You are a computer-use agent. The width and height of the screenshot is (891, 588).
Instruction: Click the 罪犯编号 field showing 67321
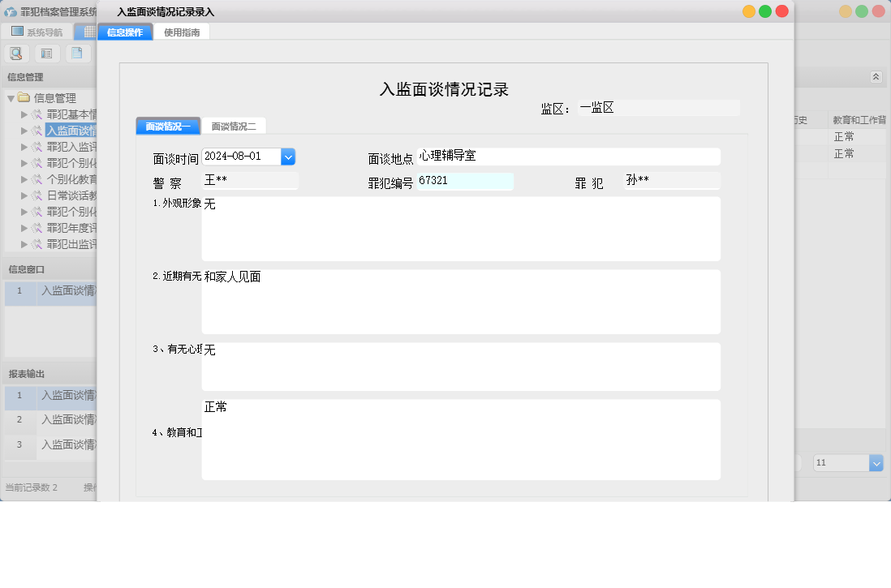pos(465,182)
